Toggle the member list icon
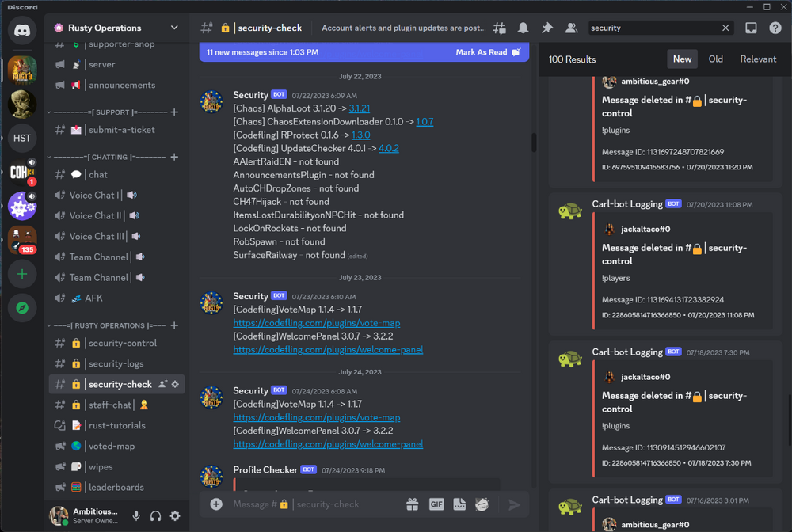Screen dimensions: 792x532 point(571,28)
